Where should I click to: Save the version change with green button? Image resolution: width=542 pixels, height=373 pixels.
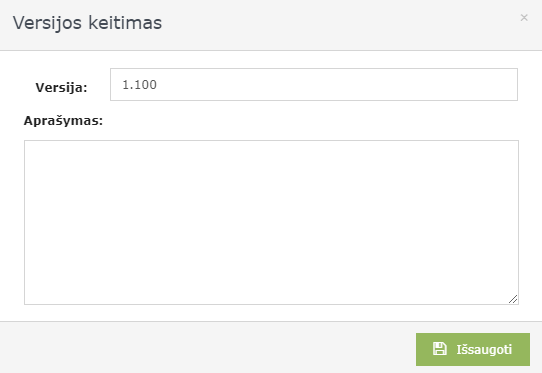tap(473, 349)
